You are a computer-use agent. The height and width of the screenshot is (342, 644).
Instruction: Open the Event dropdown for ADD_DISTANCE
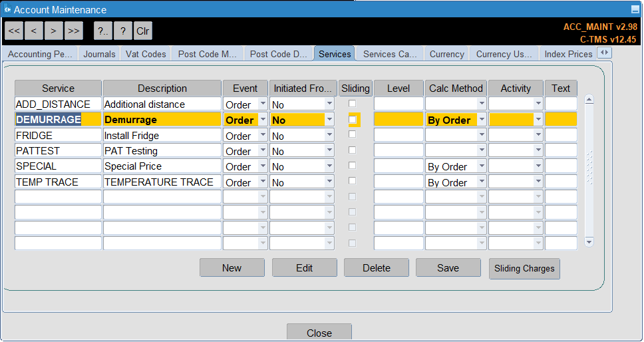(x=263, y=104)
